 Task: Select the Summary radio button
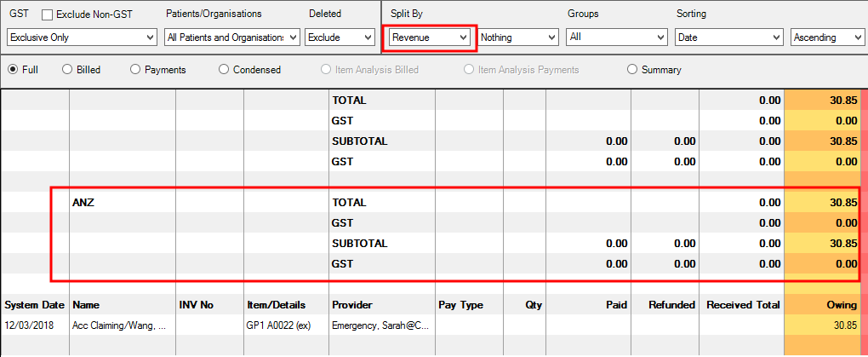632,70
